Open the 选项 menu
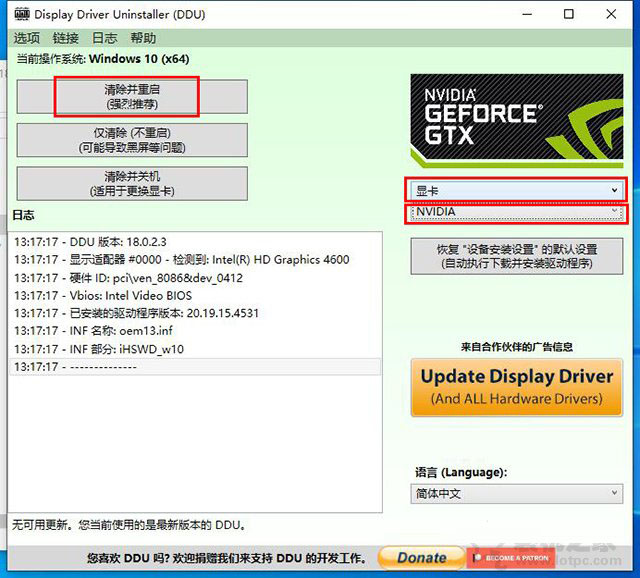640x578 pixels. tap(27, 38)
